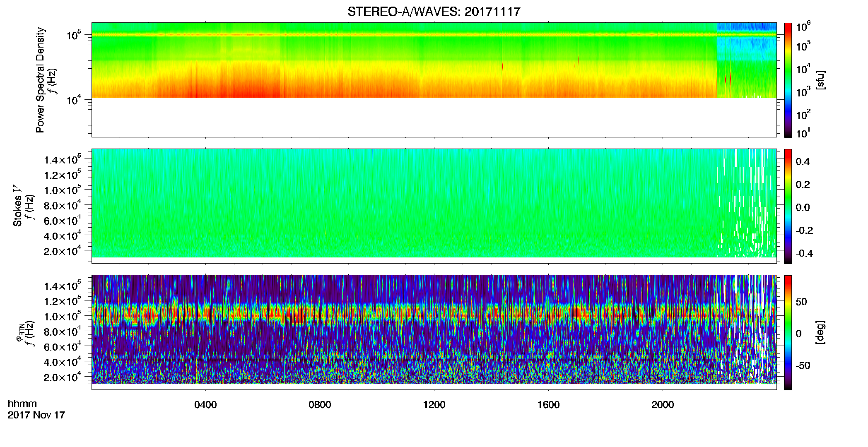Viewport: 868px width, 447px height.
Task: Click the [deg] units label
Action: (x=820, y=332)
